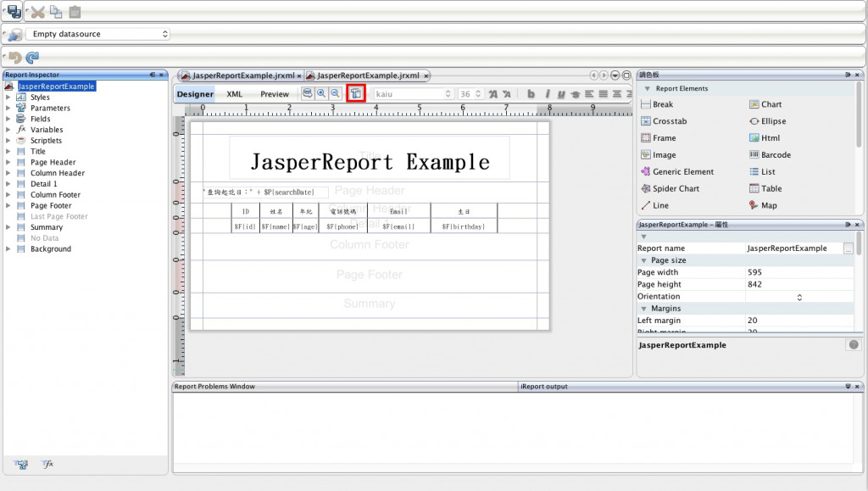This screenshot has width=868, height=491.
Task: Pick the Chart element from palette
Action: click(x=765, y=104)
